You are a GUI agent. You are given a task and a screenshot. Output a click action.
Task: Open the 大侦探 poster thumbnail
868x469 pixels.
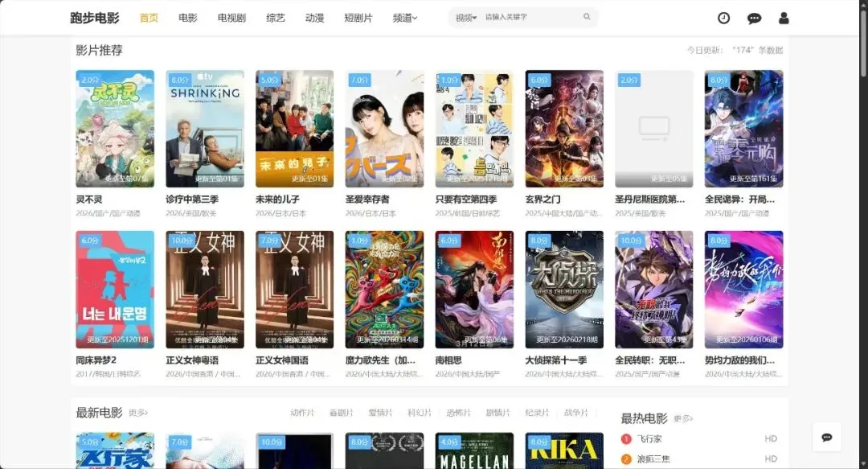pyautogui.click(x=564, y=290)
